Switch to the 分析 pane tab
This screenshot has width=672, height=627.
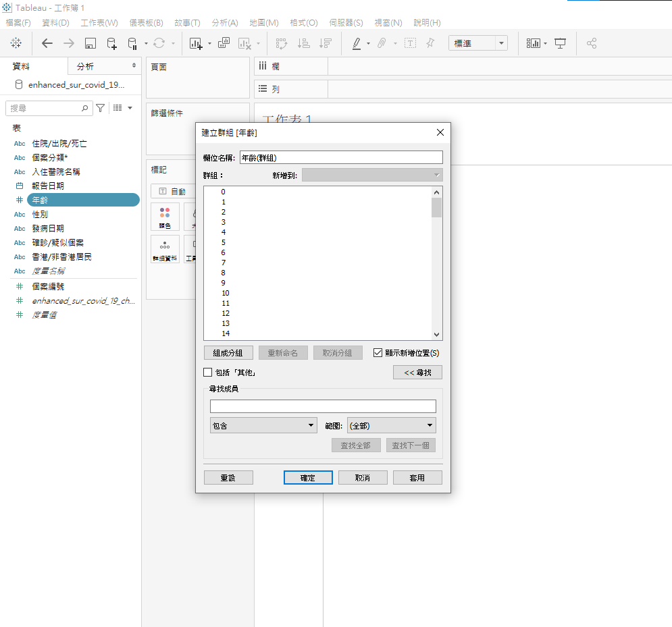(x=85, y=66)
